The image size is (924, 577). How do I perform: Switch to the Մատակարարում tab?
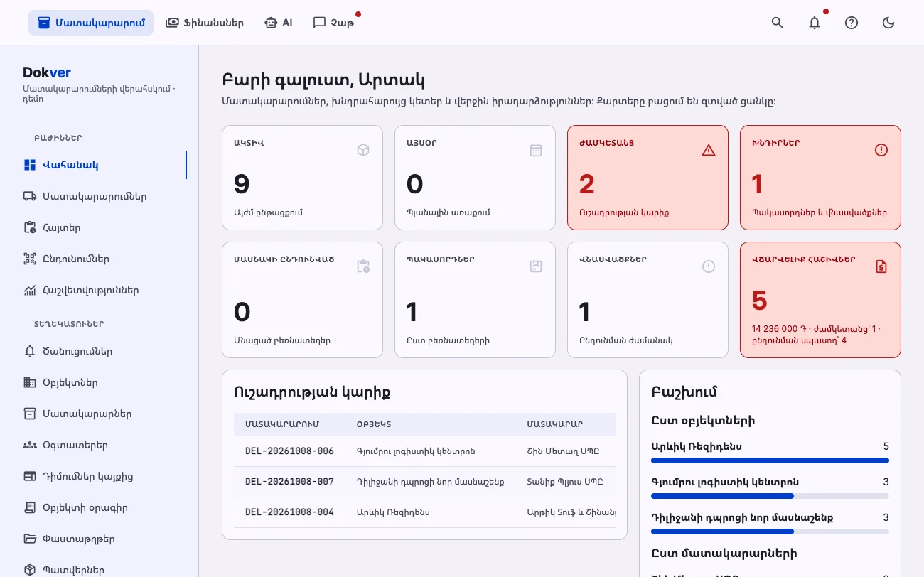pos(91,23)
